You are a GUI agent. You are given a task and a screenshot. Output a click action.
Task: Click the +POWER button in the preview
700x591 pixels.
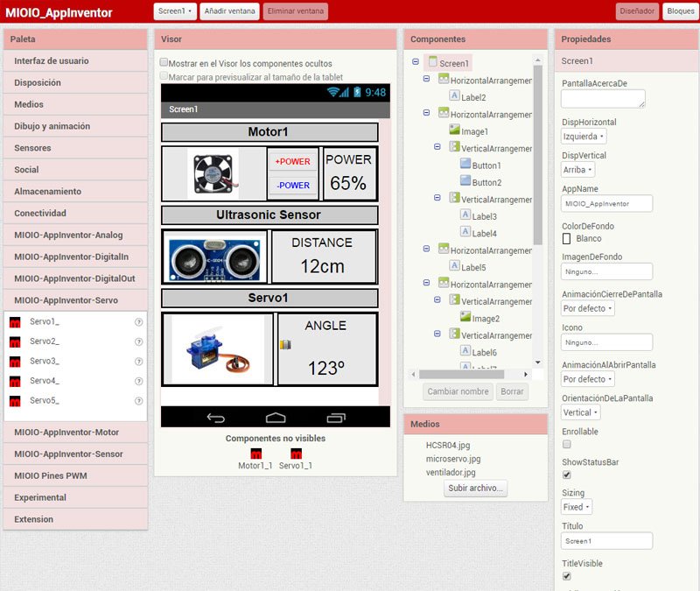point(293,161)
